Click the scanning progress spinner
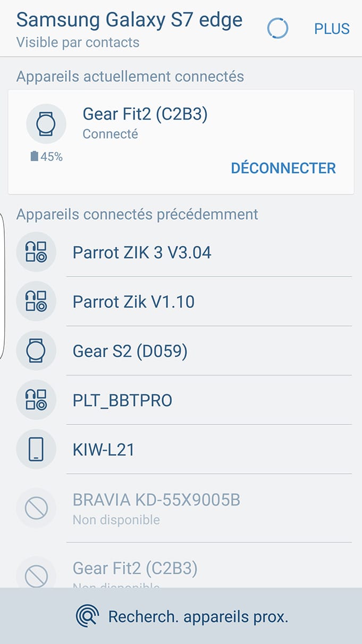The image size is (362, 644). [x=277, y=28]
